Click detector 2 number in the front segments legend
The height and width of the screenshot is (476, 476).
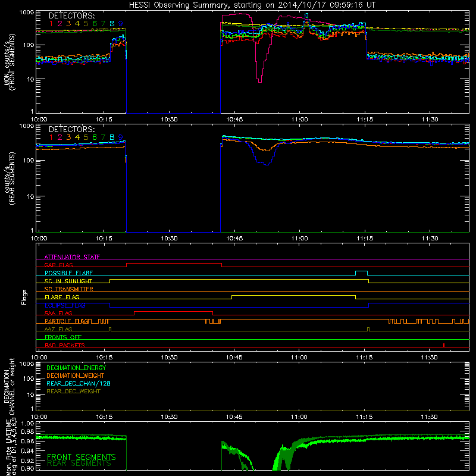pyautogui.click(x=60, y=23)
